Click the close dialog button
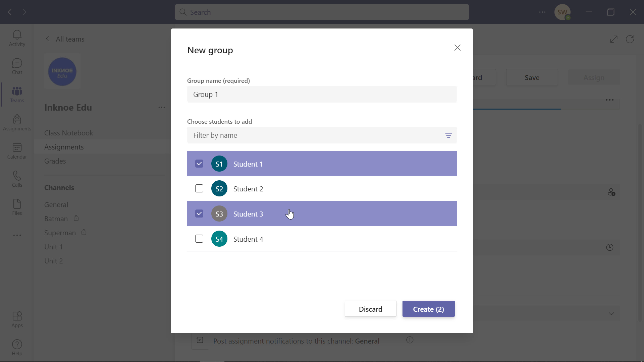The width and height of the screenshot is (644, 362). click(458, 48)
